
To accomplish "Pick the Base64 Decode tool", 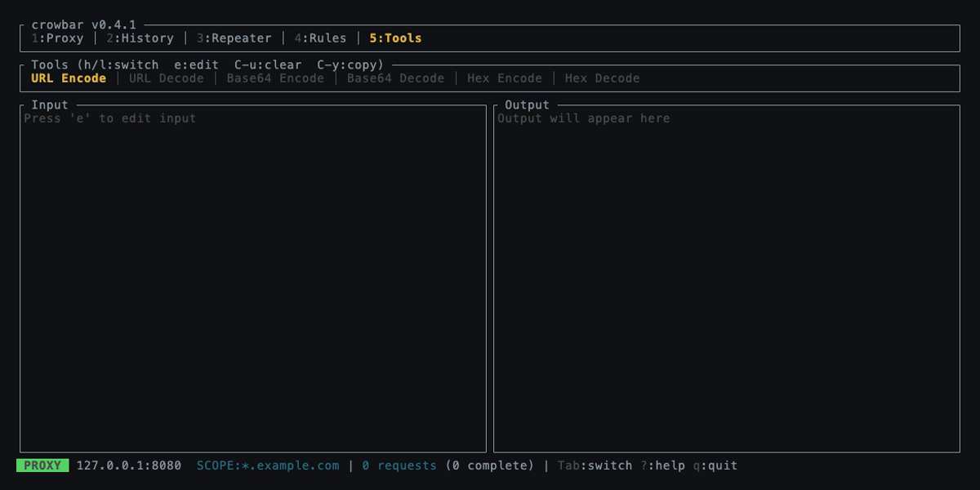I will pos(395,78).
